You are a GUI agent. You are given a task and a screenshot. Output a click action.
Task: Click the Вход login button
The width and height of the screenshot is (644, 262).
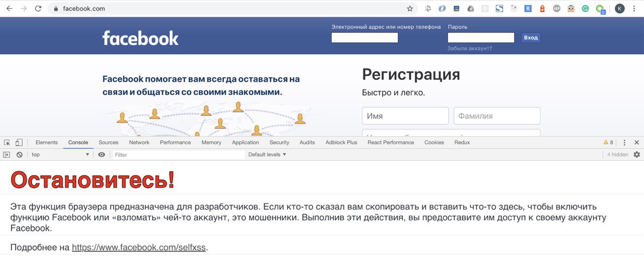pyautogui.click(x=531, y=38)
